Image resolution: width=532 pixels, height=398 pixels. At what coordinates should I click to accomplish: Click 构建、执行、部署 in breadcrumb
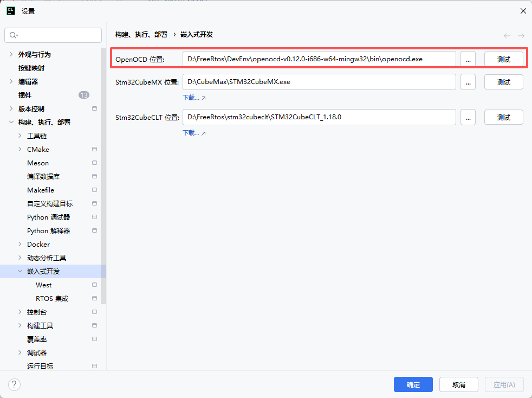coord(141,35)
